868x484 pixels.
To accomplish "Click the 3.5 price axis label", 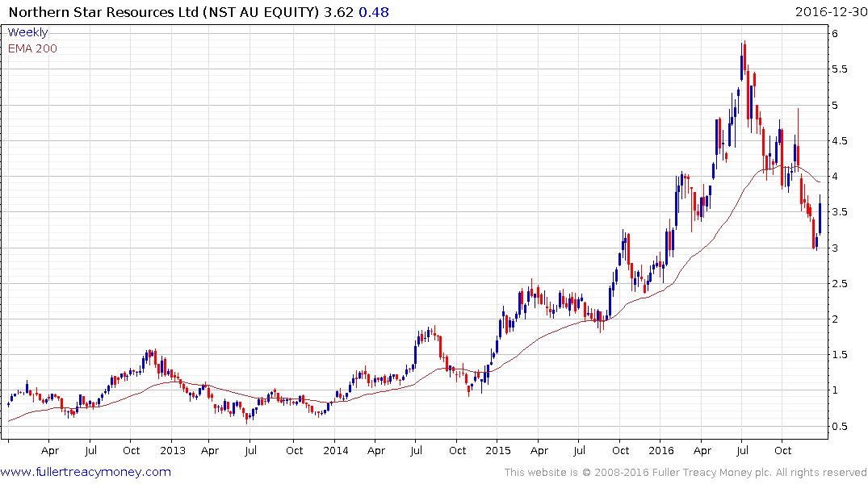I will (839, 212).
